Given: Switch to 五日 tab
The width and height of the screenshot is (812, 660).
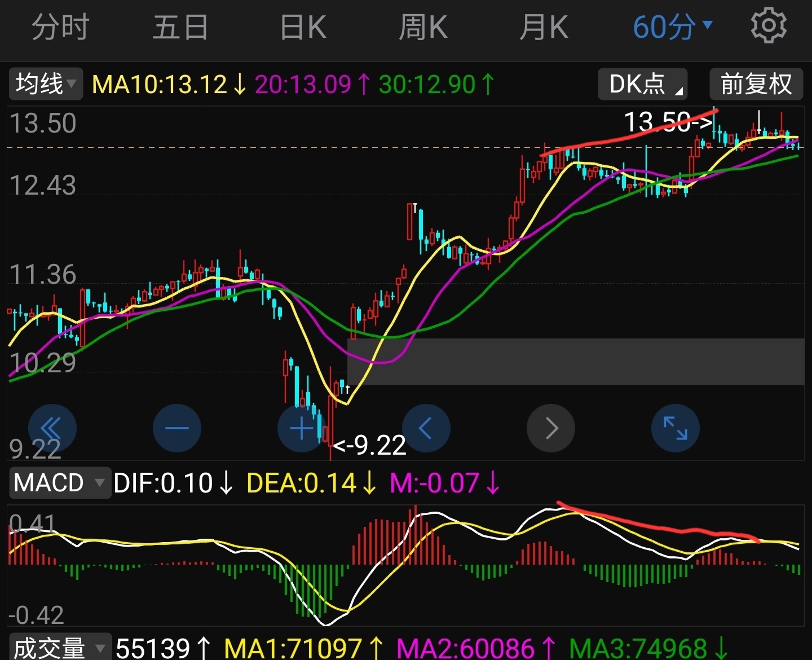Looking at the screenshot, I should 180,27.
